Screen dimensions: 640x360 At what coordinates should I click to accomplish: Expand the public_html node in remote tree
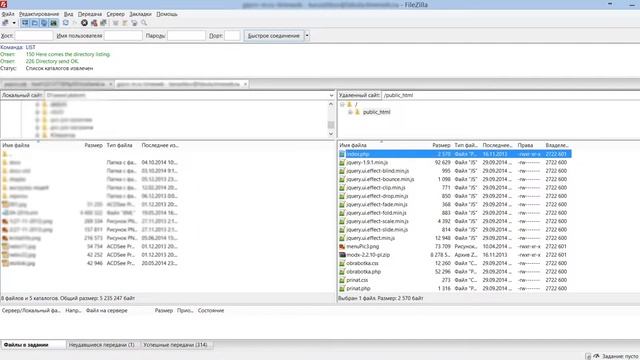click(x=350, y=112)
